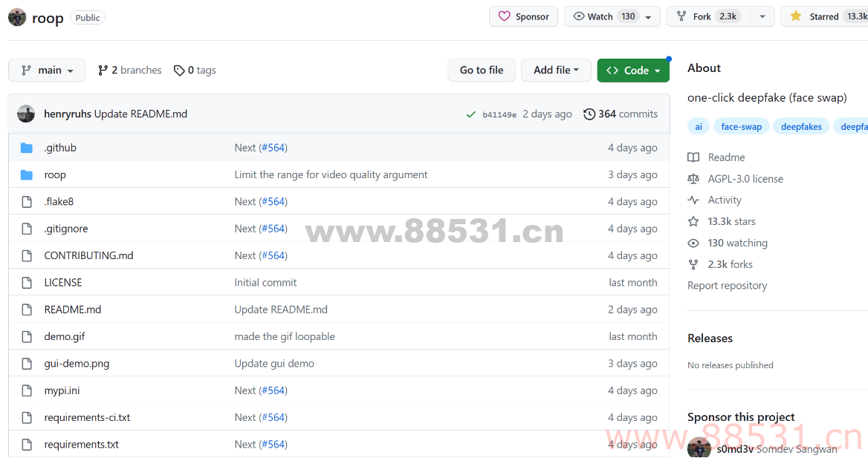Open the requirements-ci.txt file
The image size is (868, 461).
coord(87,417)
